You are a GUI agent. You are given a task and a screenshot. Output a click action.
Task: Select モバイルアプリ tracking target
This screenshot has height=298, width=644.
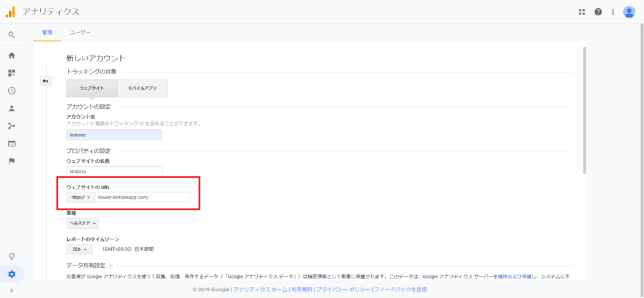142,88
